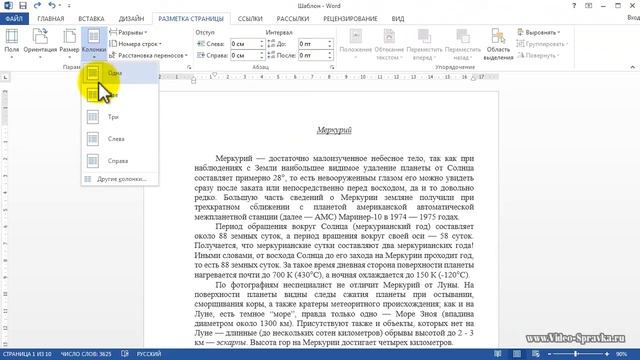Click the Переместить назад button
The height and width of the screenshot is (360, 640).
pyautogui.click(x=462, y=44)
